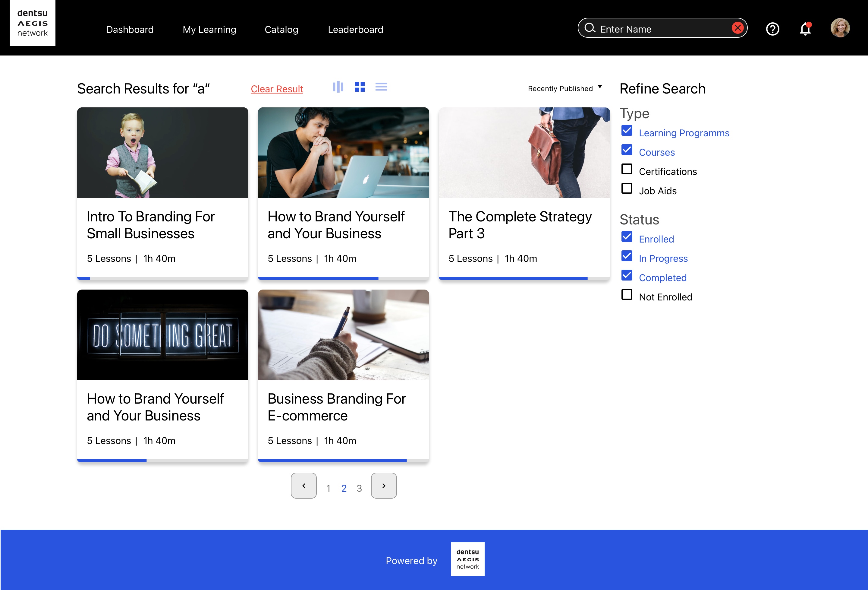The image size is (868, 590).
Task: Open My Learning in navigation
Action: tap(209, 30)
